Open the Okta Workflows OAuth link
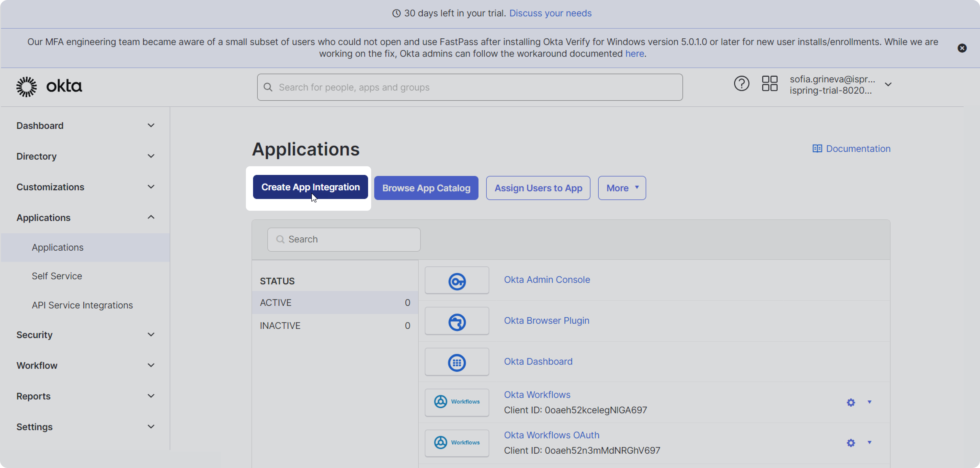 click(551, 435)
